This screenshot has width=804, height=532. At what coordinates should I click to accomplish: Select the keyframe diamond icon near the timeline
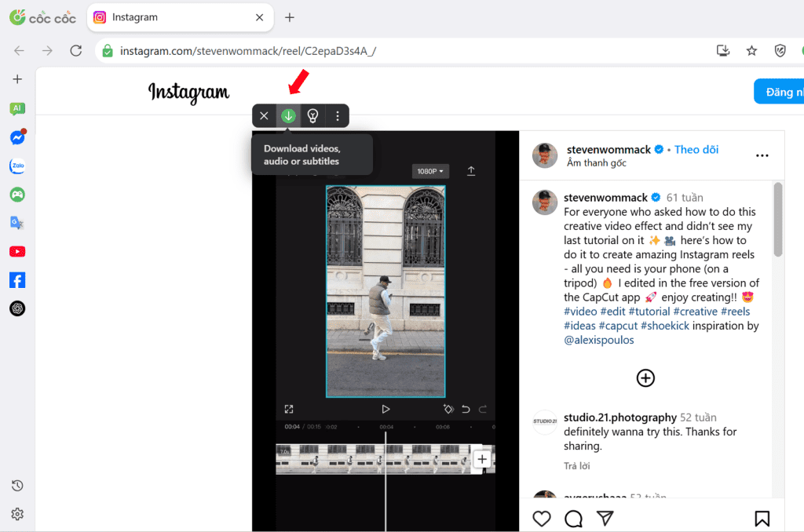pos(447,408)
